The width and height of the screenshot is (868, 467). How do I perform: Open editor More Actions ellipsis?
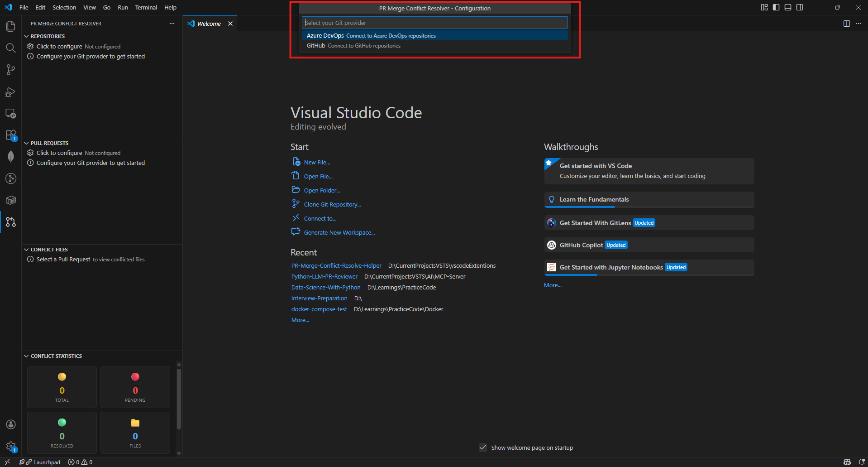(x=858, y=24)
